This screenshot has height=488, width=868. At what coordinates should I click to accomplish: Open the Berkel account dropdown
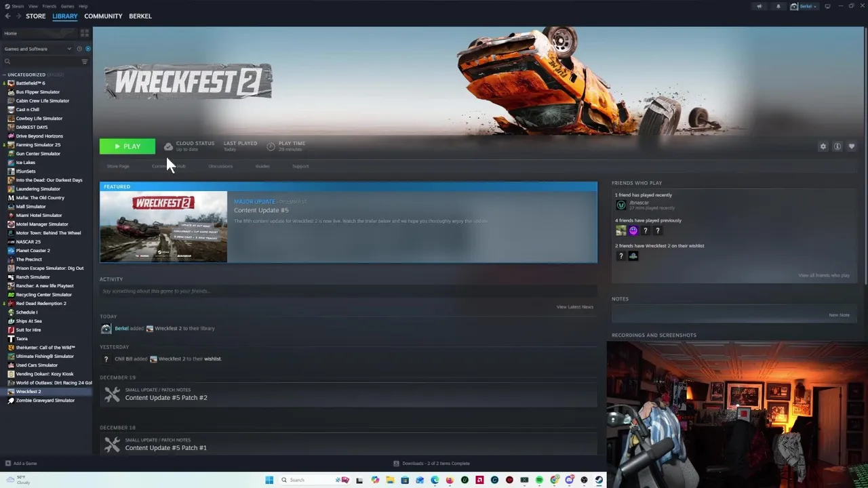click(804, 6)
